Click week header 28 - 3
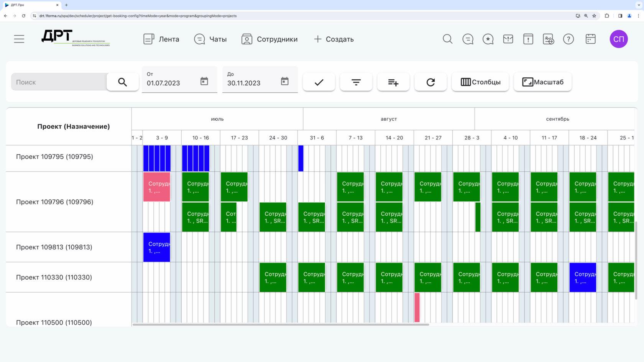644x362 pixels. [472, 138]
